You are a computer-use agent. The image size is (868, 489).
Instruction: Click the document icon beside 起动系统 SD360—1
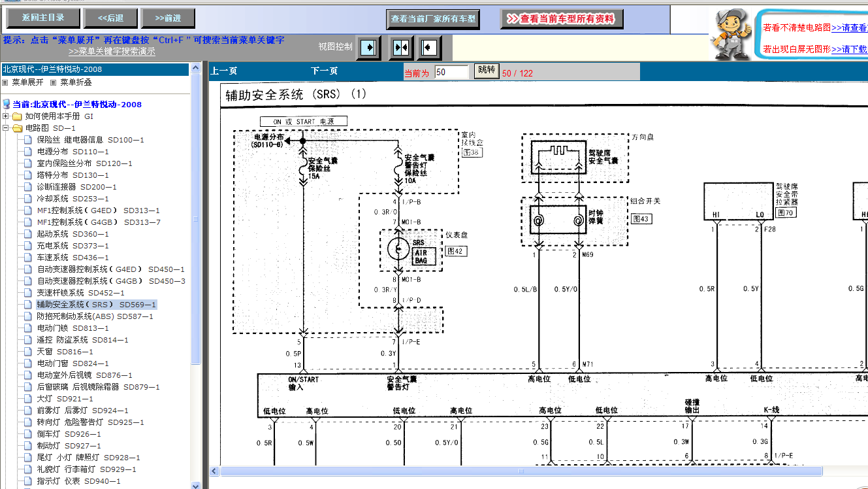click(x=27, y=234)
